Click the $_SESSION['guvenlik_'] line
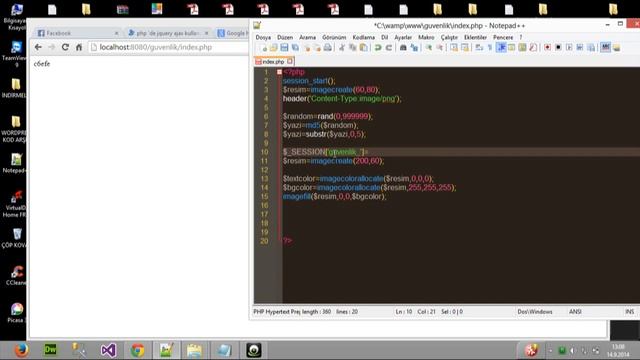 pos(325,152)
